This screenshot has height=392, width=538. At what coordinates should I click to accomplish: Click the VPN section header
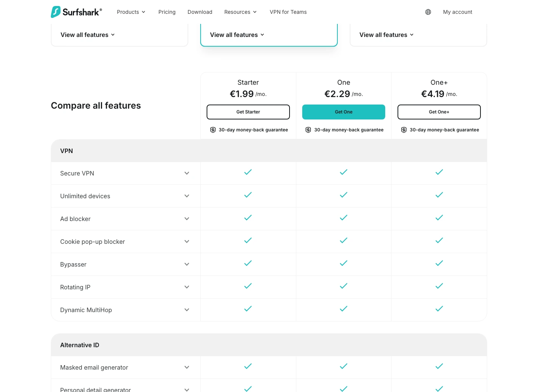pos(269,151)
